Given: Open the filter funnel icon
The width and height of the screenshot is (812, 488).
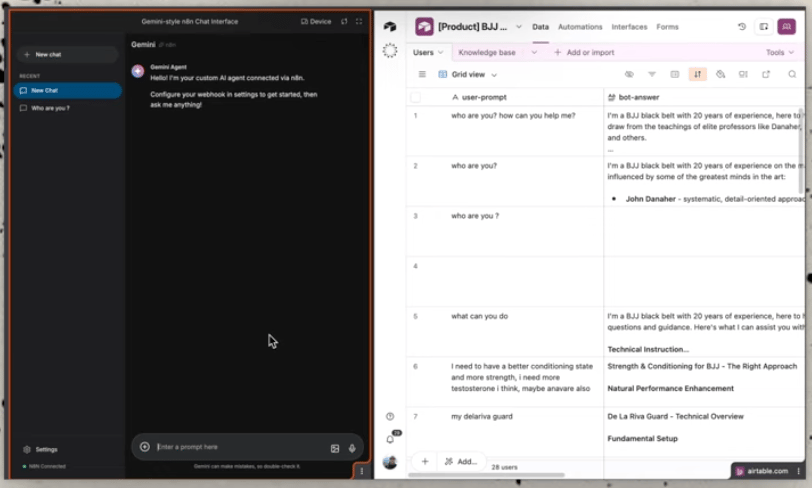Looking at the screenshot, I should click(x=652, y=74).
